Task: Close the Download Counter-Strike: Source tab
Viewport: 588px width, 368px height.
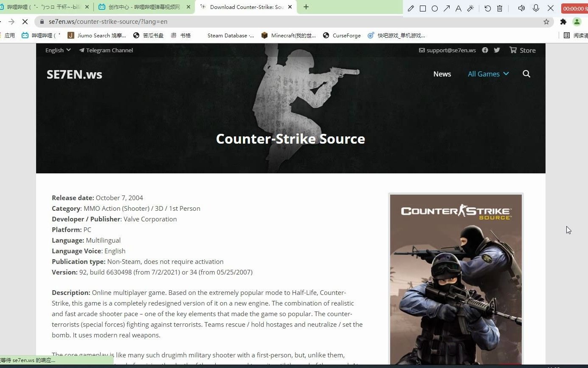Action: point(290,7)
